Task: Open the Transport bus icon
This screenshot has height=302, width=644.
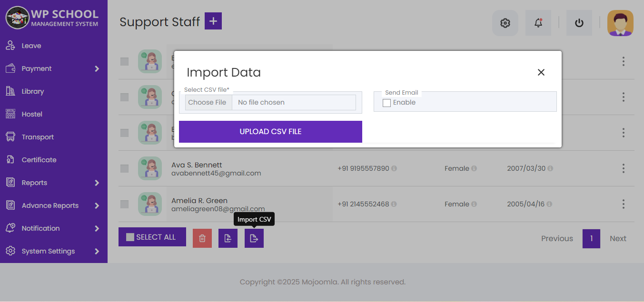Action: coord(10,137)
